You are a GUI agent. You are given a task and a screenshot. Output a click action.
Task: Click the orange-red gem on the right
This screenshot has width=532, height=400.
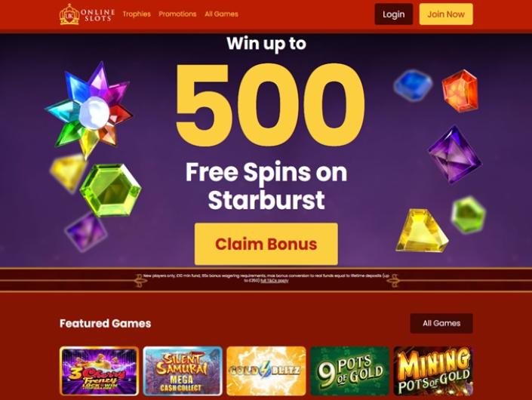pyautogui.click(x=460, y=91)
